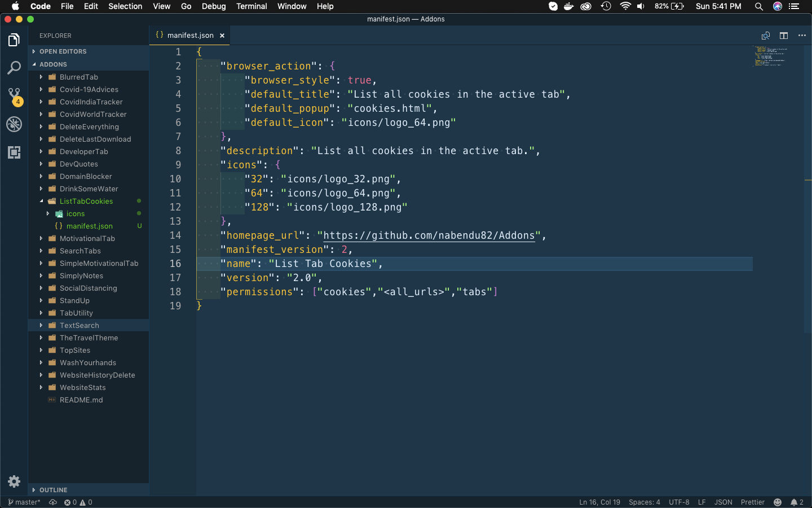Open the Apple menu
Image resolution: width=812 pixels, height=508 pixels.
pyautogui.click(x=15, y=6)
